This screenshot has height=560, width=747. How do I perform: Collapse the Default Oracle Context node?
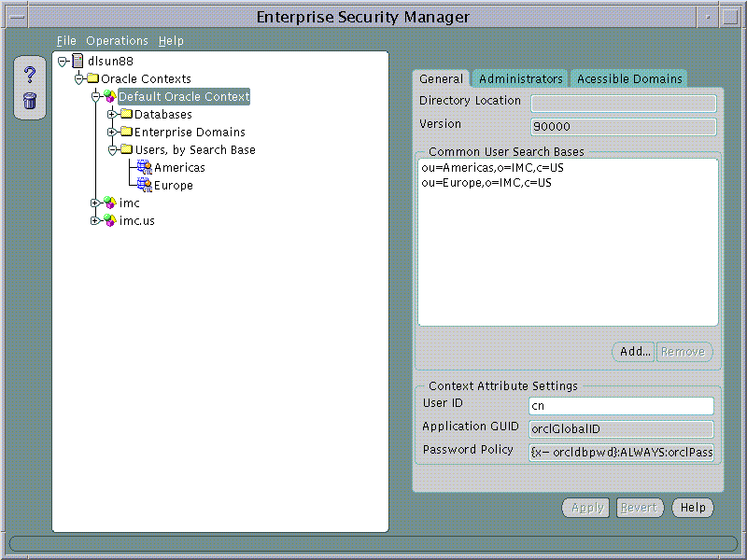click(x=96, y=97)
